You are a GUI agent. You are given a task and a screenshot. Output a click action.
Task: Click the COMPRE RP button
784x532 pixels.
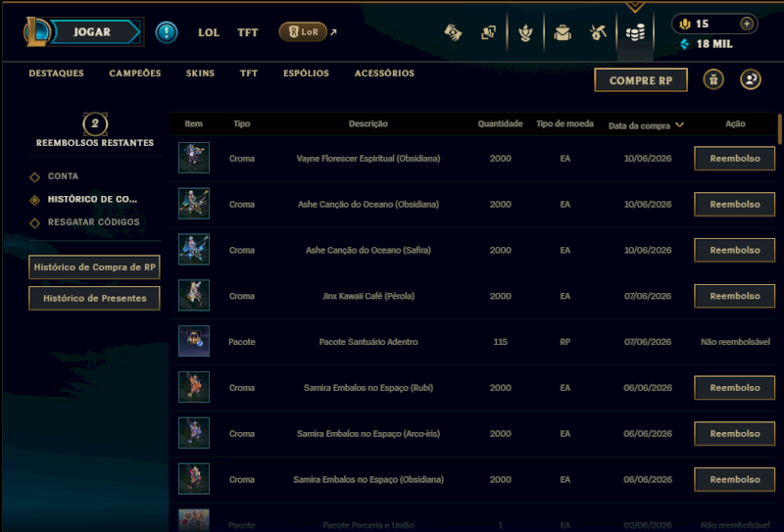coord(641,80)
